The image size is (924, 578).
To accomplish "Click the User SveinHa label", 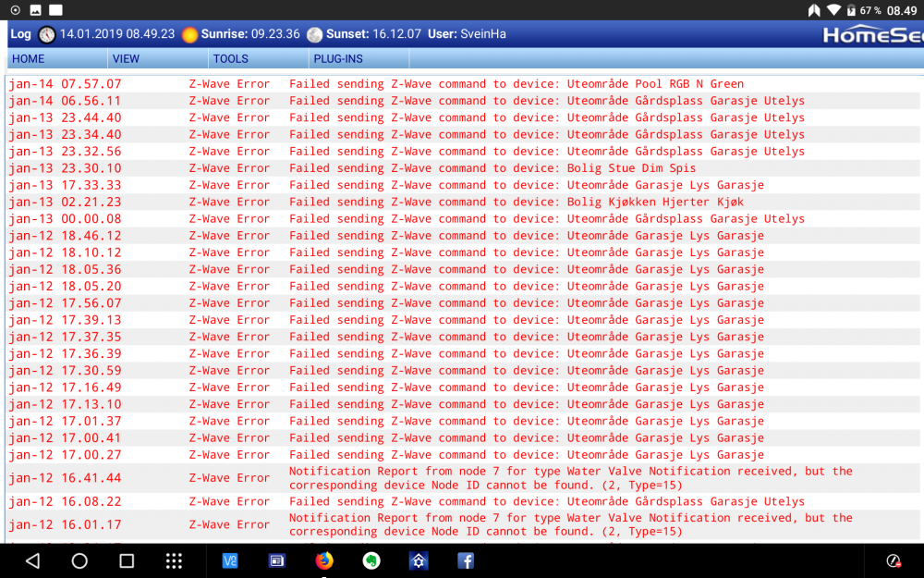I will click(x=467, y=33).
